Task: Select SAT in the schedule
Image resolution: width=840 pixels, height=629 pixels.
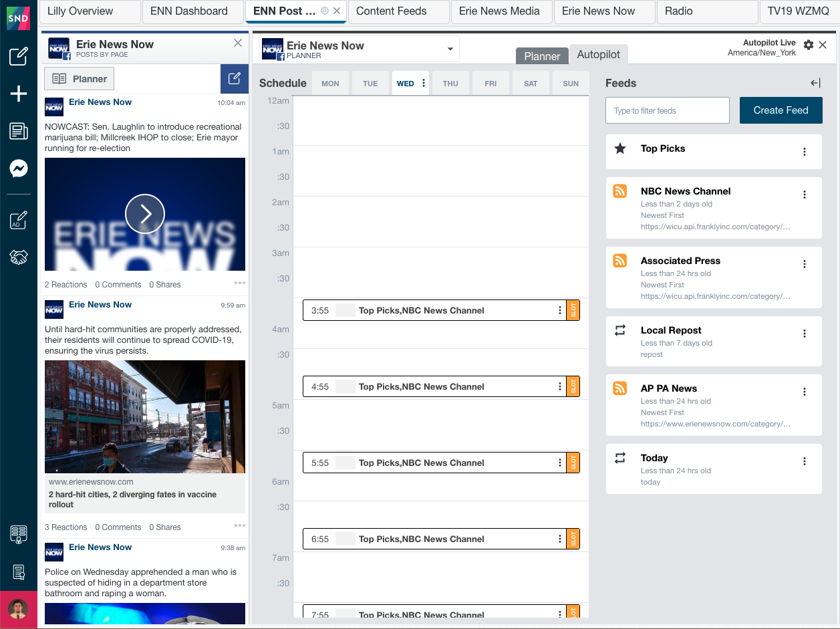Action: [531, 84]
